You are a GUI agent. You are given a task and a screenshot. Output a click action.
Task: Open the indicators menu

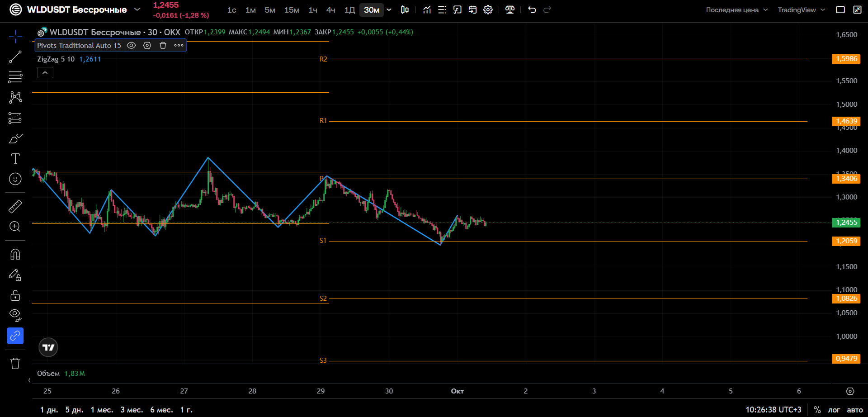click(x=427, y=10)
